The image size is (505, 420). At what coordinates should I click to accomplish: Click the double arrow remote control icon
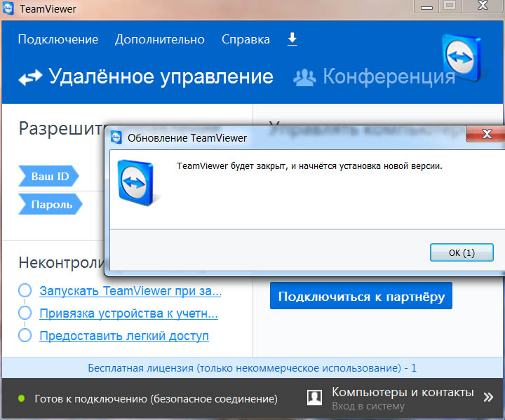click(30, 78)
